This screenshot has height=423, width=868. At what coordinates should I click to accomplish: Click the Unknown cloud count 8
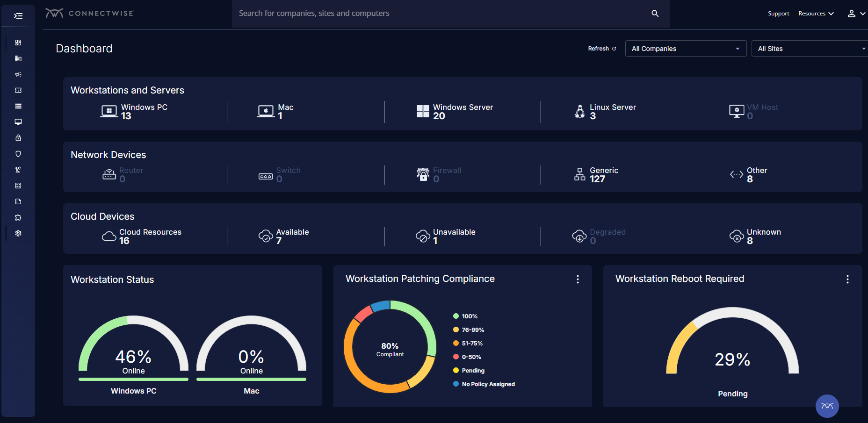point(750,241)
